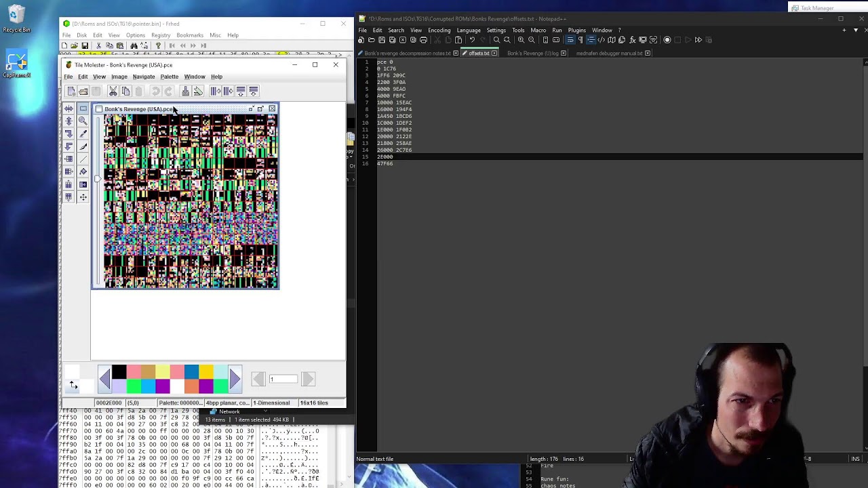Click the Go To offset icon in Tile Molester
The image size is (868, 488).
tap(185, 91)
